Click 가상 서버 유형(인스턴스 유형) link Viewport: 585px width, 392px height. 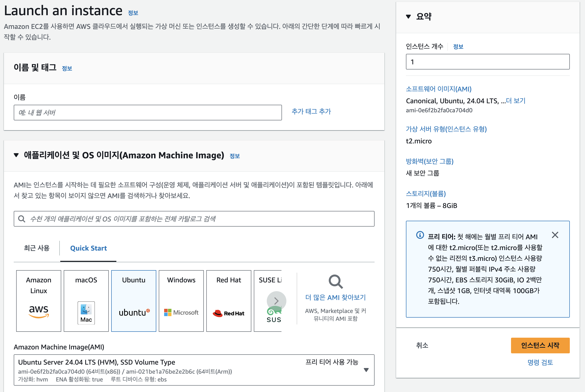point(446,129)
